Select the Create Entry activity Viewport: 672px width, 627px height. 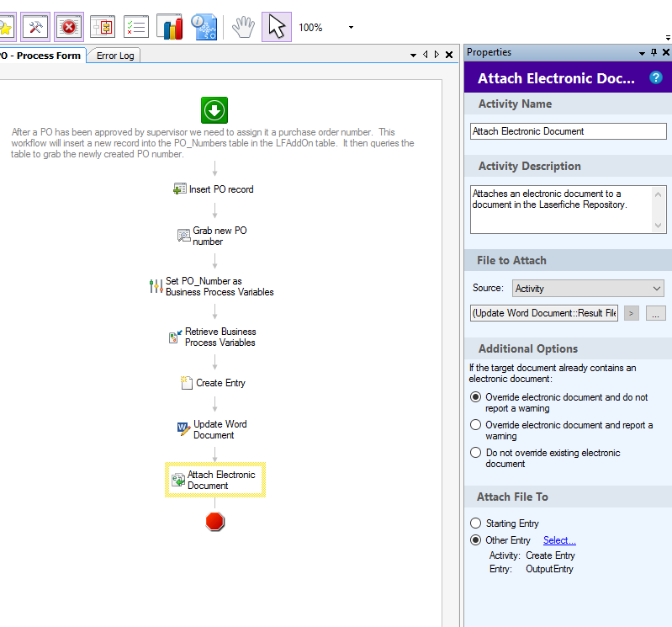pyautogui.click(x=213, y=383)
